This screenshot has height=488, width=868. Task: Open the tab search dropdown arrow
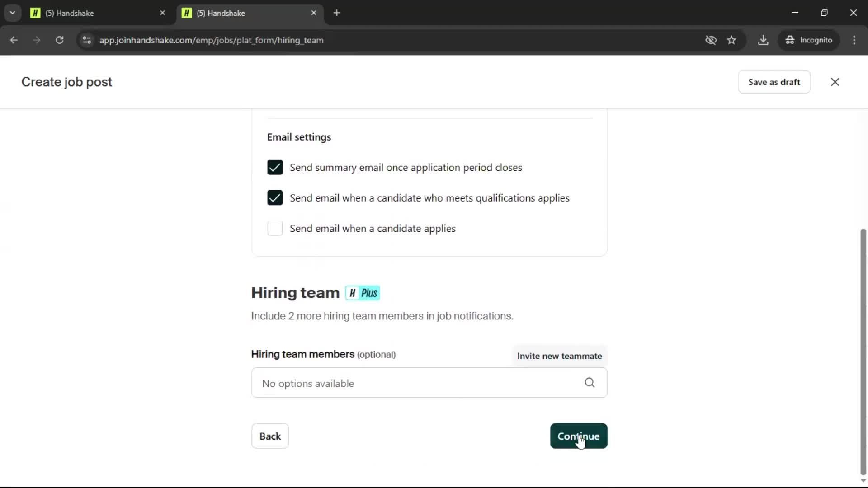pyautogui.click(x=13, y=13)
